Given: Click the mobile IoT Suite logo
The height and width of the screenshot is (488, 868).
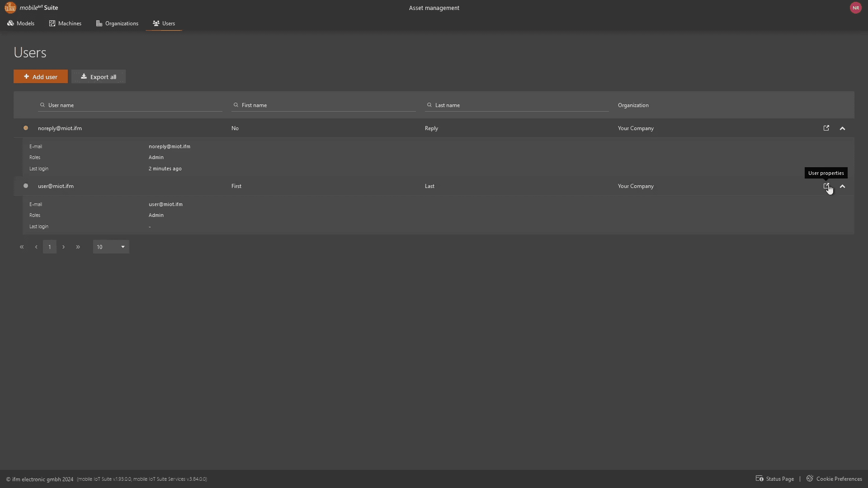Looking at the screenshot, I should coord(10,8).
